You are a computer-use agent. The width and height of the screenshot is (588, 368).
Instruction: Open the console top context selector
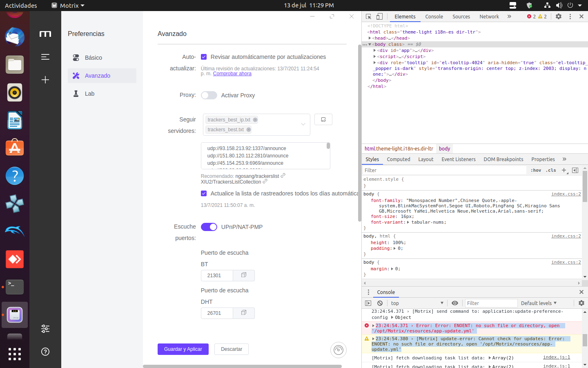pos(417,303)
